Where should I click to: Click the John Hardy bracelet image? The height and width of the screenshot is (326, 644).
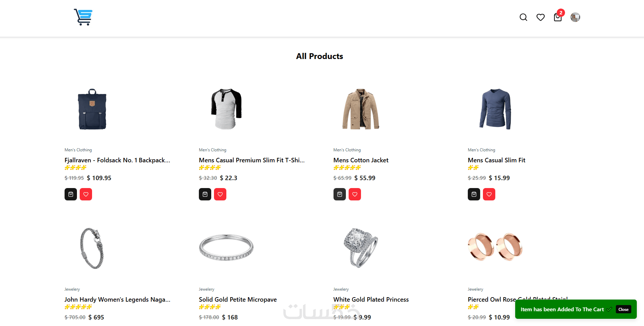point(92,248)
